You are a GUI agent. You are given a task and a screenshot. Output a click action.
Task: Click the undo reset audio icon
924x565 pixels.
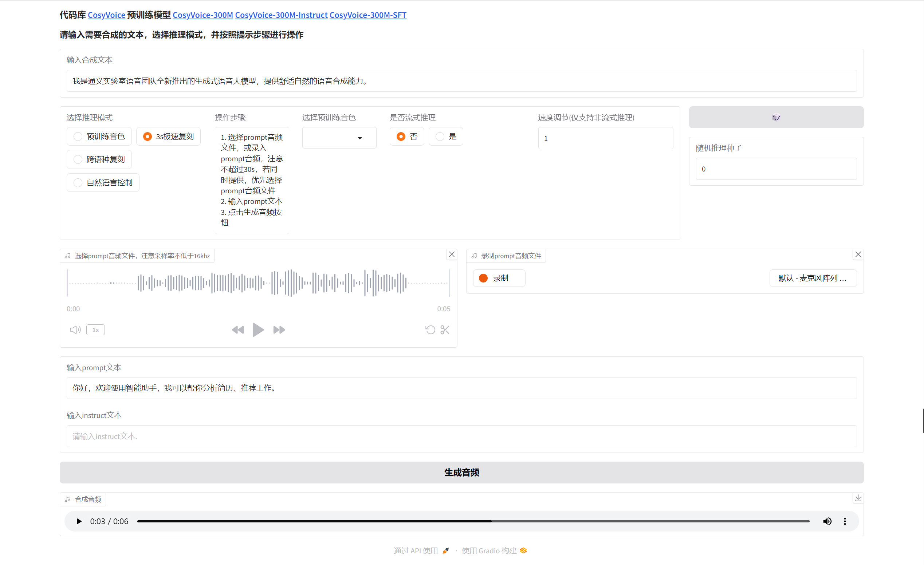[x=430, y=330]
